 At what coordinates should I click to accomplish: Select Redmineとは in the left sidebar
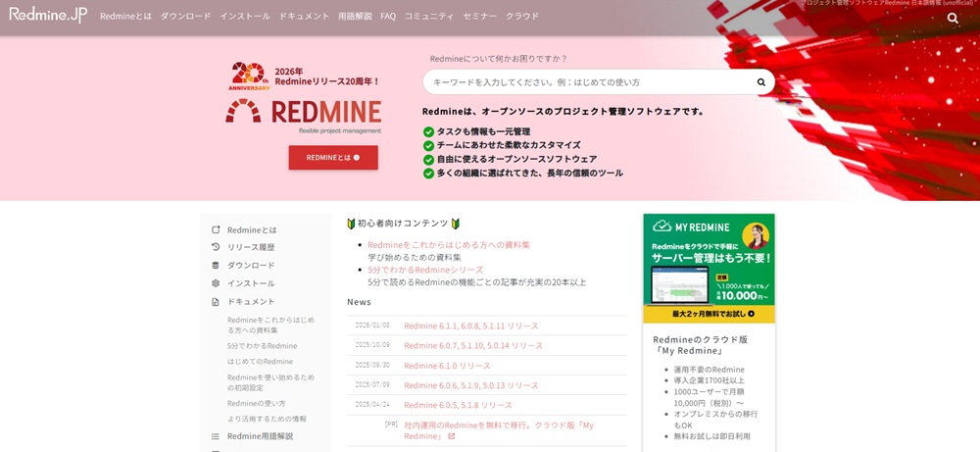[x=252, y=229]
